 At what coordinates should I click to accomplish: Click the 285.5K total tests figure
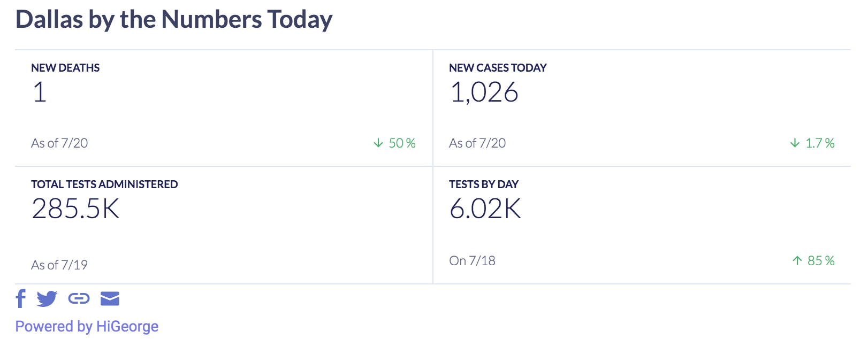[x=75, y=209]
